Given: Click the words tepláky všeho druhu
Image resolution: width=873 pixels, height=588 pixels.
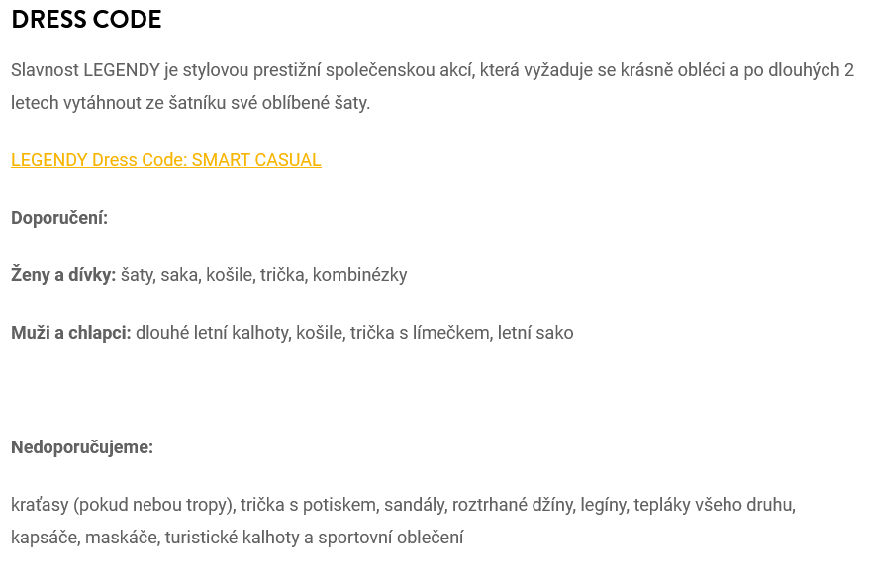Looking at the screenshot, I should click(714, 505).
